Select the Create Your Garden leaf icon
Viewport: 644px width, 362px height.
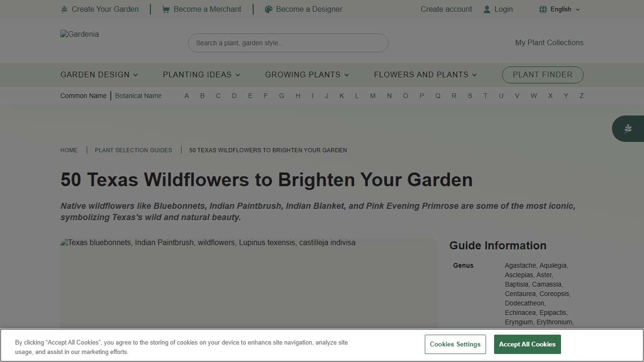point(64,9)
